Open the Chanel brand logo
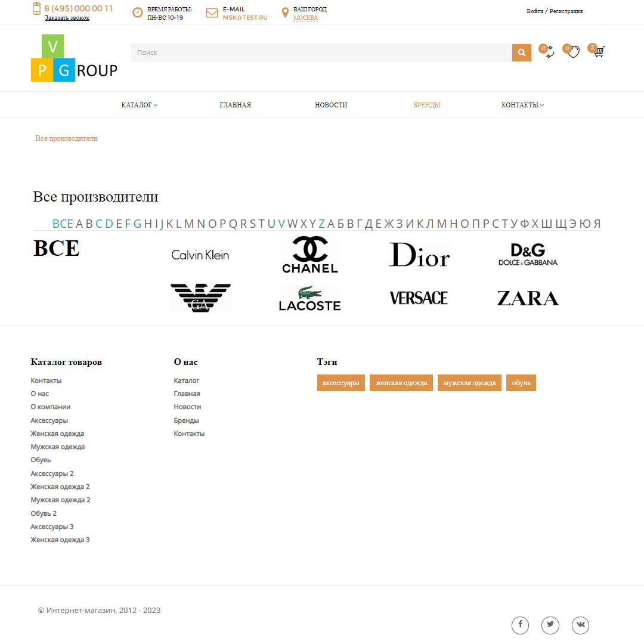 coord(309,255)
